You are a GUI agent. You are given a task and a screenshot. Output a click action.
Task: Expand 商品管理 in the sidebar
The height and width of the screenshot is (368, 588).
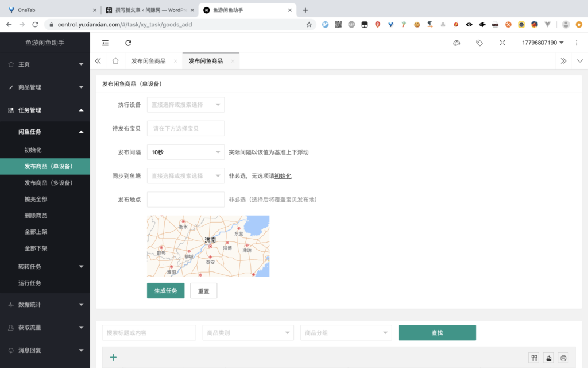coord(45,87)
